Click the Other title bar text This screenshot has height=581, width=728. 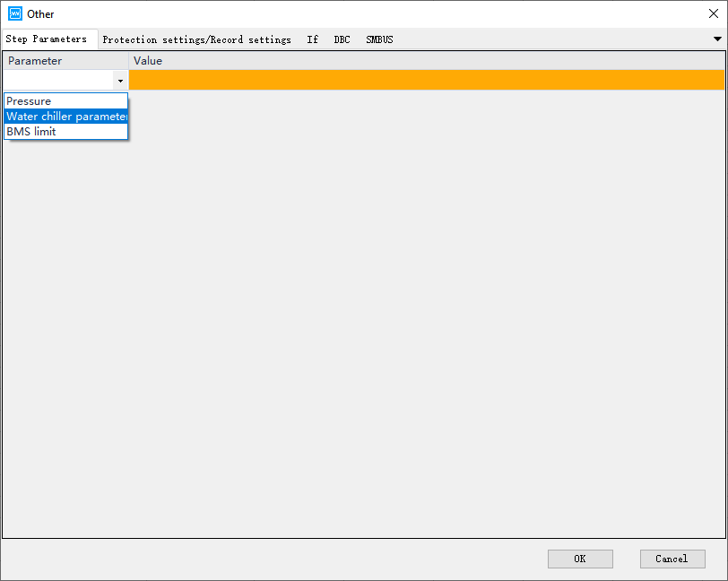(x=40, y=14)
